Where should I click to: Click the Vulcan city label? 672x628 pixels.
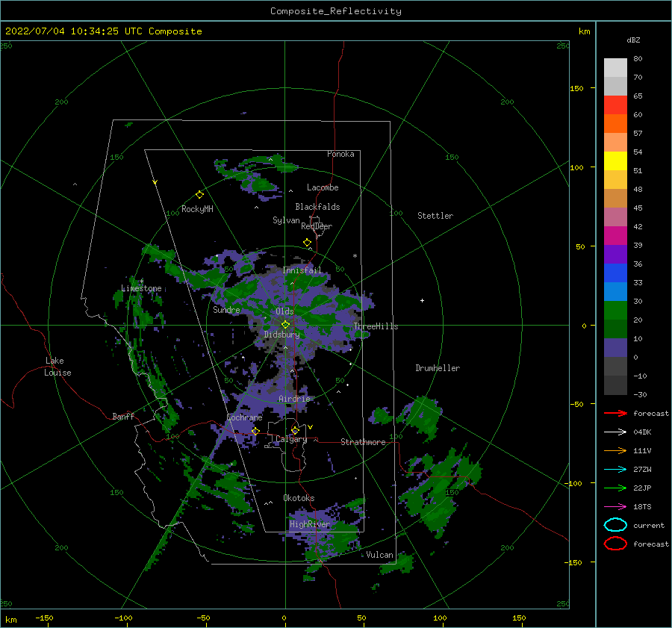point(380,555)
